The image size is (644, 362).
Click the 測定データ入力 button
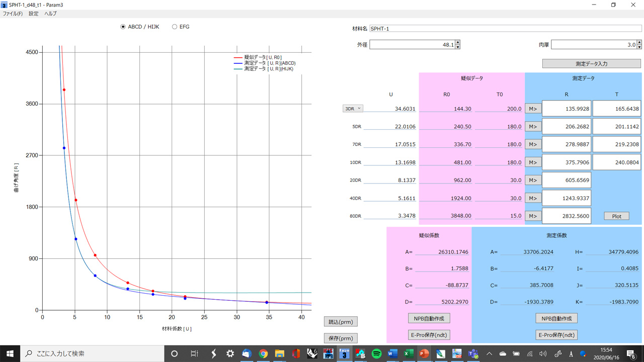point(592,64)
